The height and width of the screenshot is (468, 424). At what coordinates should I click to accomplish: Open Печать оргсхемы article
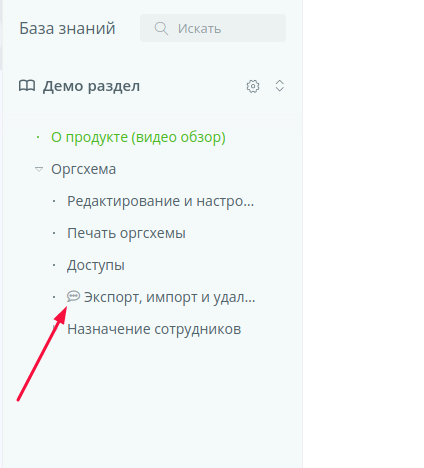coord(126,233)
